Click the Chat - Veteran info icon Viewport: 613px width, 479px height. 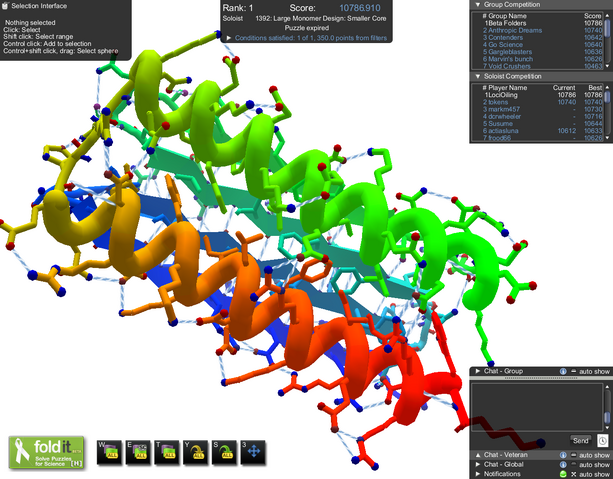pos(563,455)
